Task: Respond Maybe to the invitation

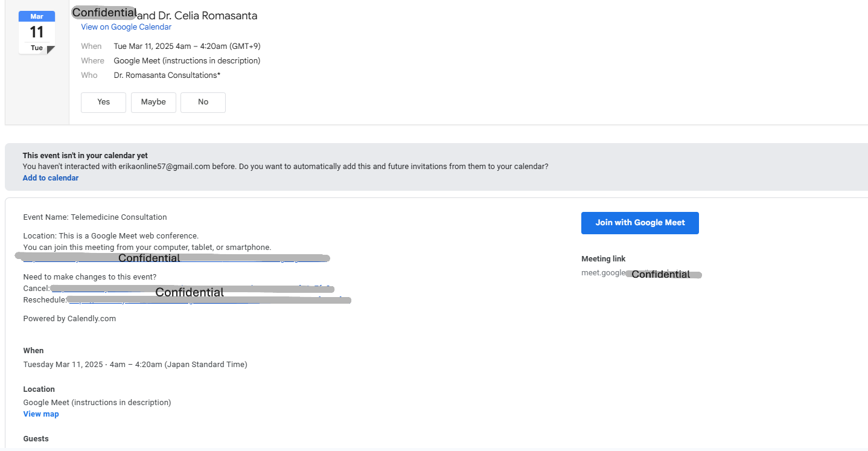Action: point(153,102)
